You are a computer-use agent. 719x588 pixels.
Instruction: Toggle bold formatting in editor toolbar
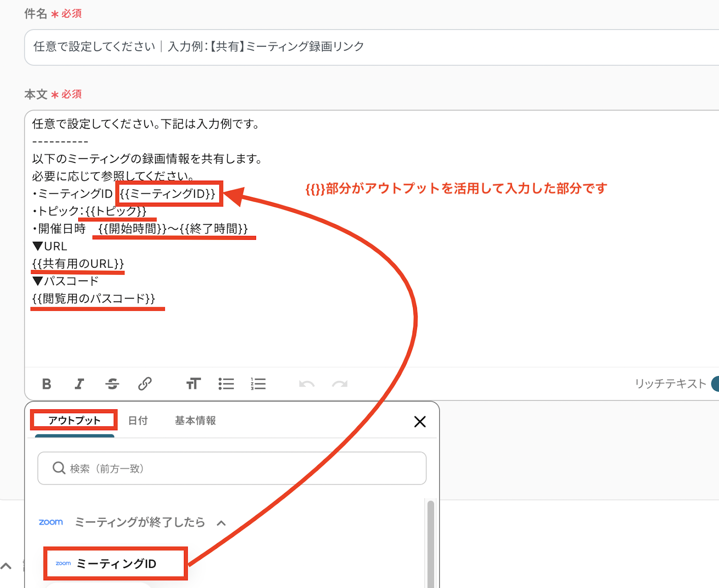tap(46, 384)
